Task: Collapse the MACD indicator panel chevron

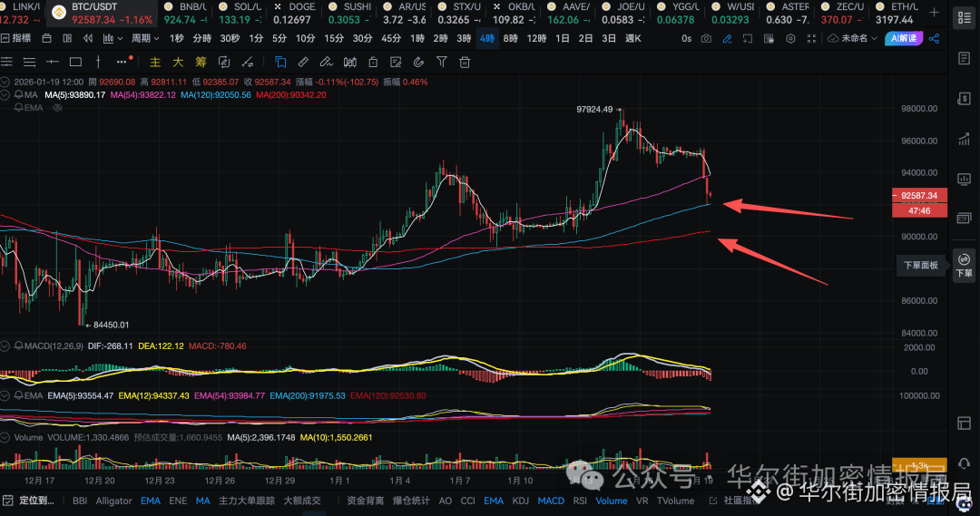Action: (5, 346)
